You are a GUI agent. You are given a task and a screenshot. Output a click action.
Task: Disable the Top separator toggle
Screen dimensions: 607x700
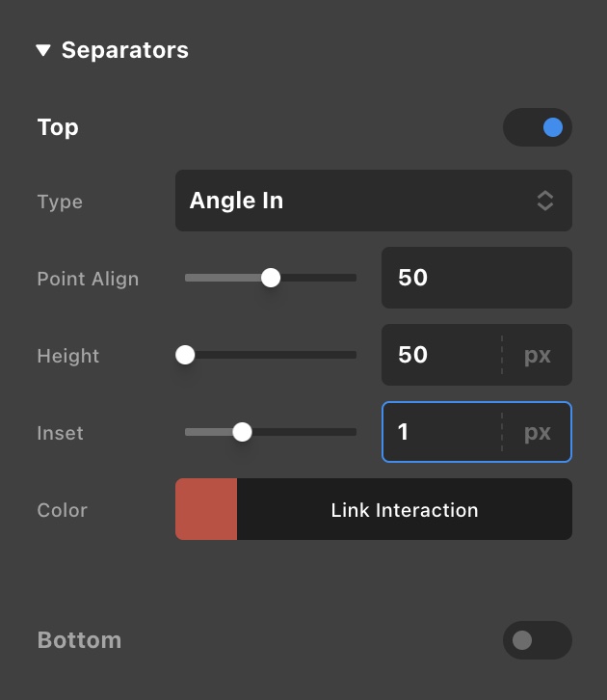pyautogui.click(x=538, y=127)
